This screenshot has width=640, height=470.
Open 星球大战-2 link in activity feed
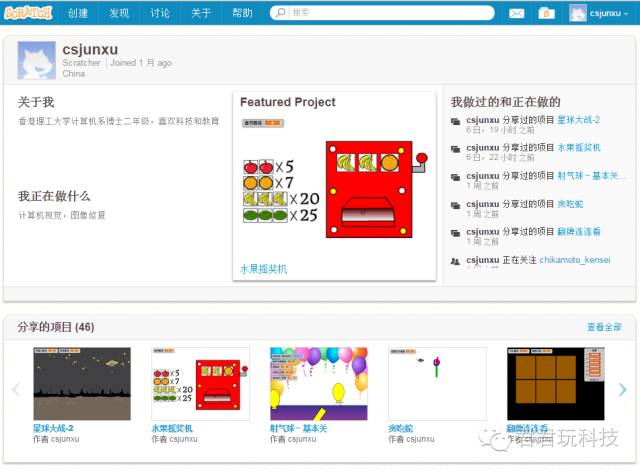578,120
